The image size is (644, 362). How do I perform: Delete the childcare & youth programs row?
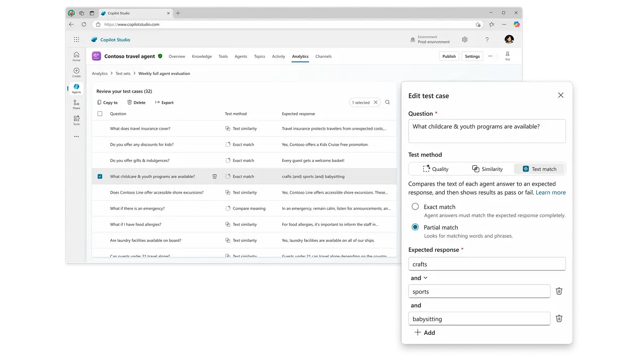click(215, 176)
